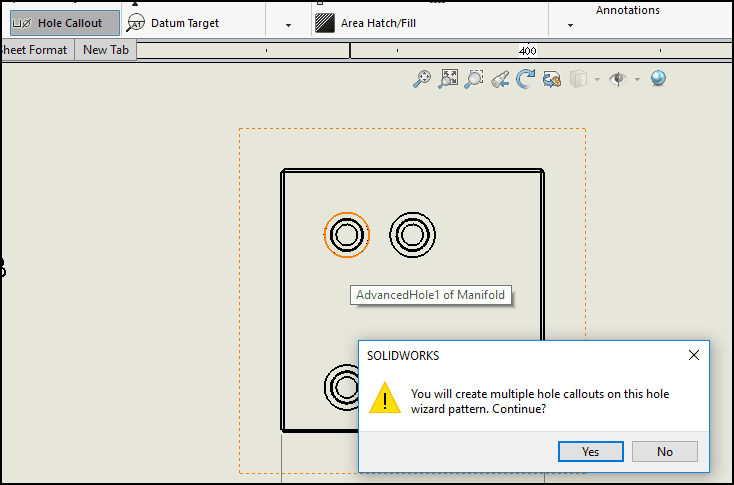Expand the Annotations dropdown arrow
This screenshot has height=485, width=734.
(x=570, y=25)
